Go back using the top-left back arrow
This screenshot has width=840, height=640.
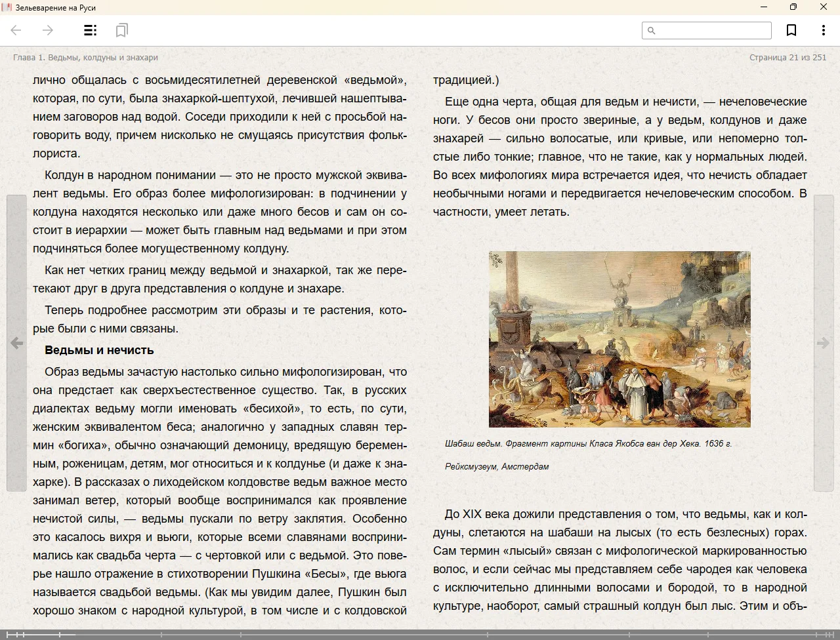pyautogui.click(x=16, y=30)
